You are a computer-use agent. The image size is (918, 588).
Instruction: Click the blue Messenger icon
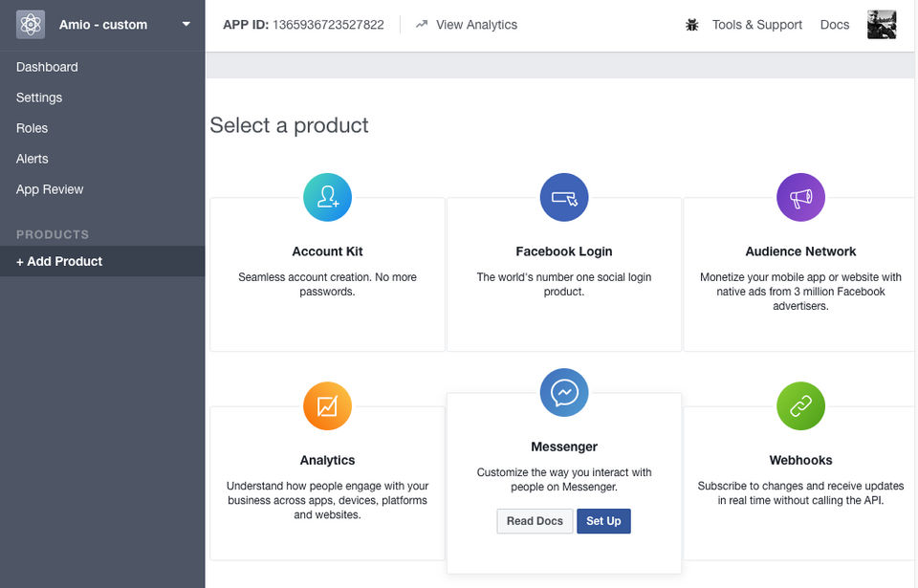pos(564,393)
